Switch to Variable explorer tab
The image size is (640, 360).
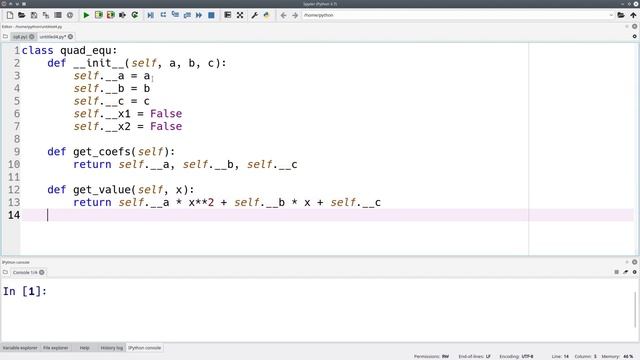(20, 348)
